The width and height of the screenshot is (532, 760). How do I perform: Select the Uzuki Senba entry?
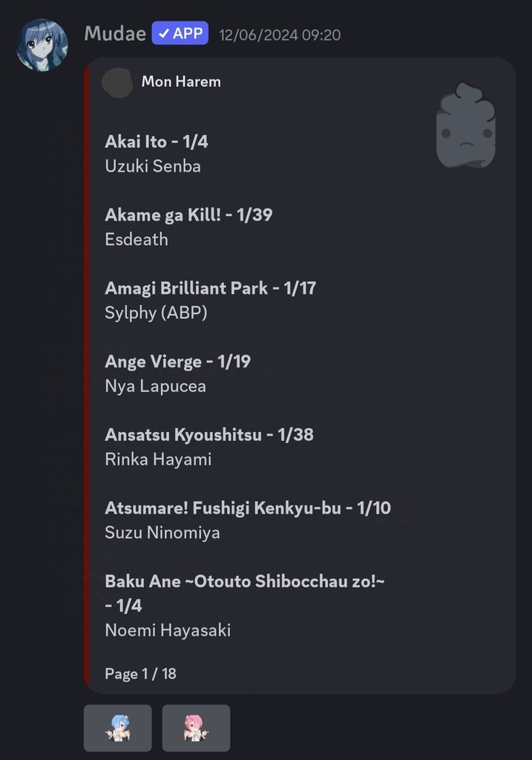tap(153, 166)
